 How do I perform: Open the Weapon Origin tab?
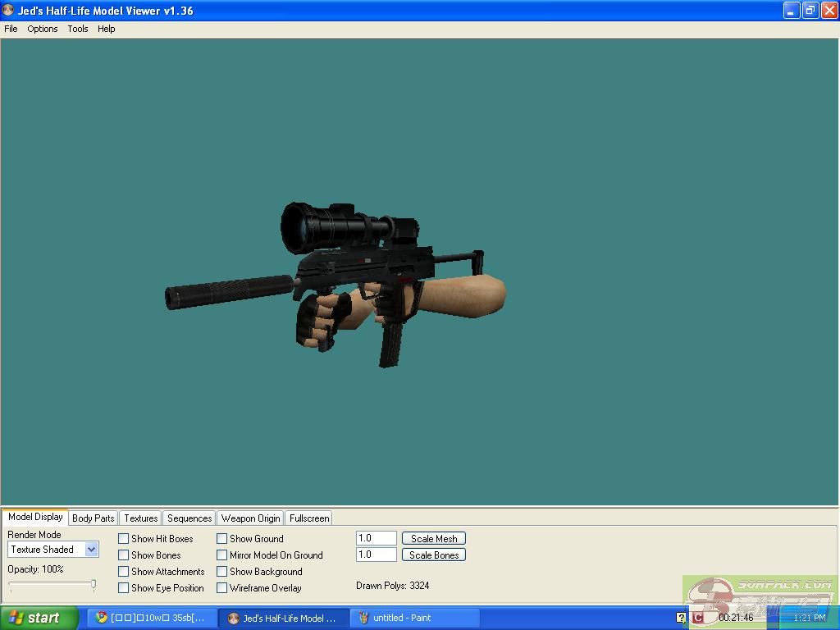[250, 518]
